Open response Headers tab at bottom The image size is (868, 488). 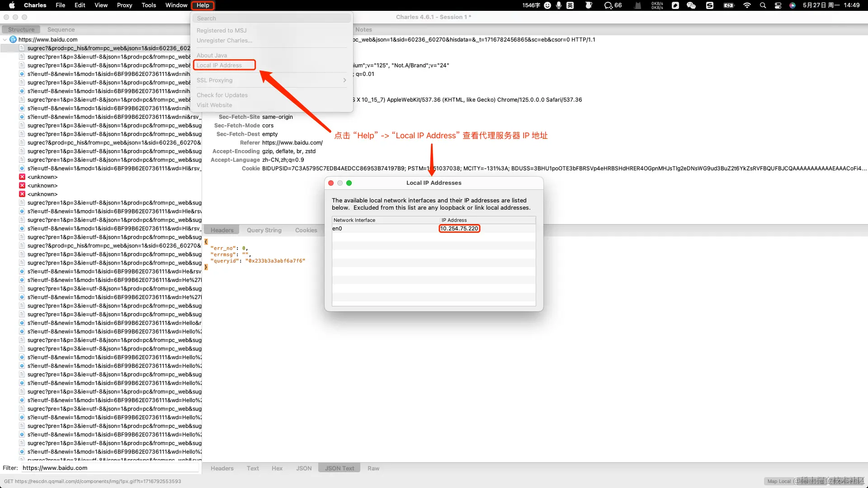[222, 468]
